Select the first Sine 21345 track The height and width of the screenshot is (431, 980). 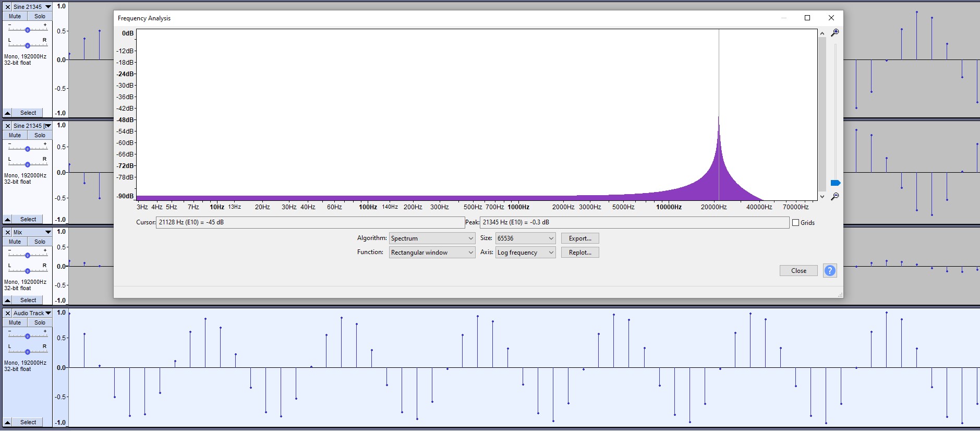pos(28,113)
